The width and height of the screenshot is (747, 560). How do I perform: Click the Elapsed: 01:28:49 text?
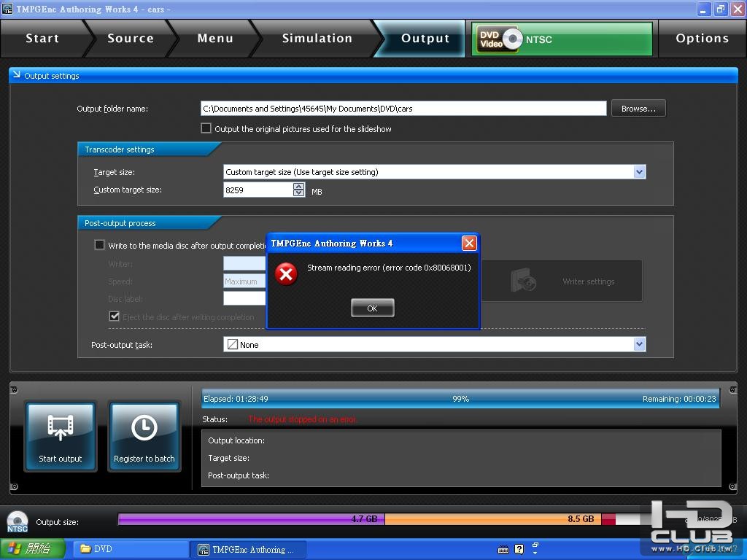(x=236, y=399)
